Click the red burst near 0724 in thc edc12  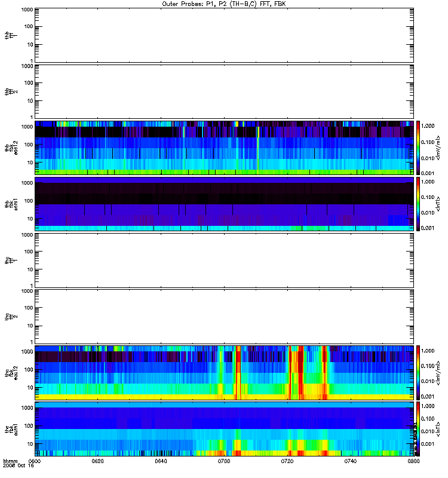click(x=300, y=372)
